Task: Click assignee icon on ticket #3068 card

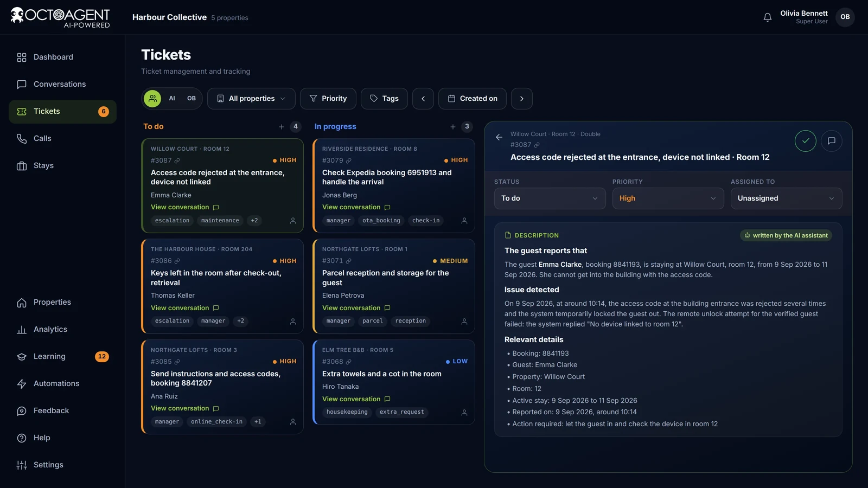Action: click(x=464, y=413)
